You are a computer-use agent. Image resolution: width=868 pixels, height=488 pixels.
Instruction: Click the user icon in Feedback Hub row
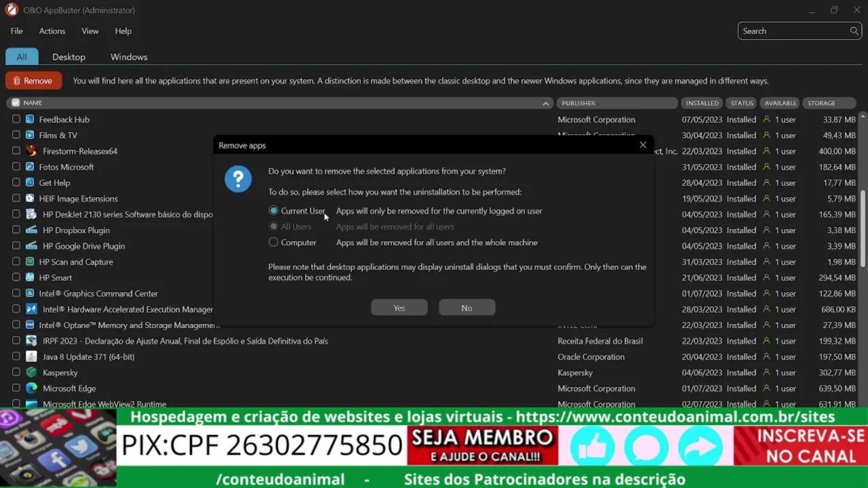[767, 119]
